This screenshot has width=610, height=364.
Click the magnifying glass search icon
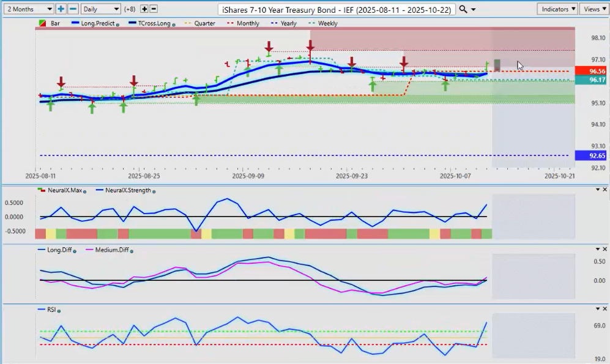(463, 9)
